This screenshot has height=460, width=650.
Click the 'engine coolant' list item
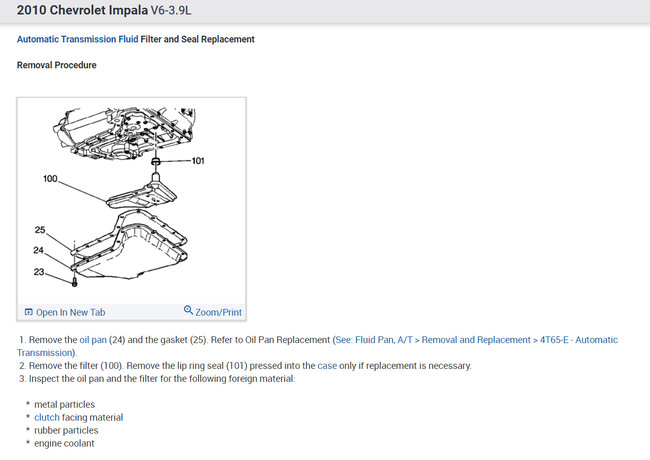coord(64,443)
